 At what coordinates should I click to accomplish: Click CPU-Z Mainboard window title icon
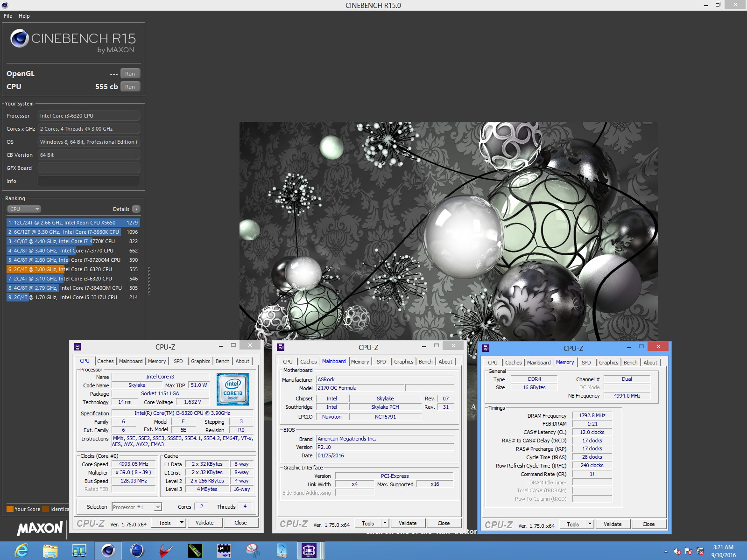(x=281, y=347)
